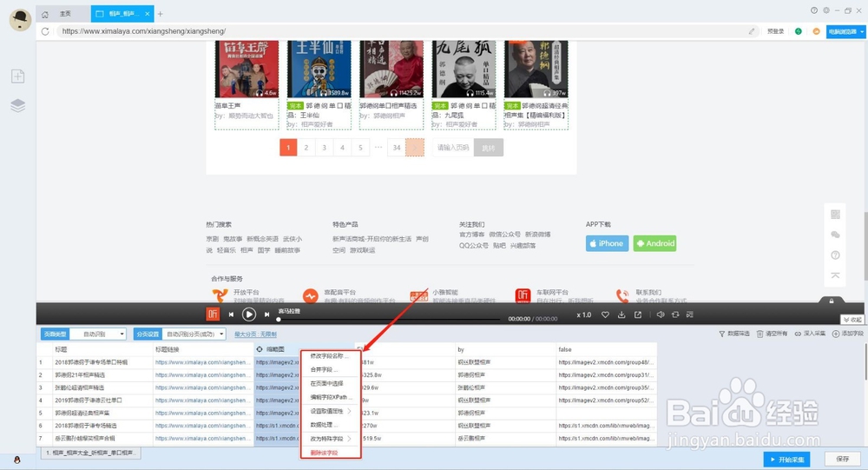Skip to next track in player
Screen dimensions: 868x470
click(x=266, y=314)
